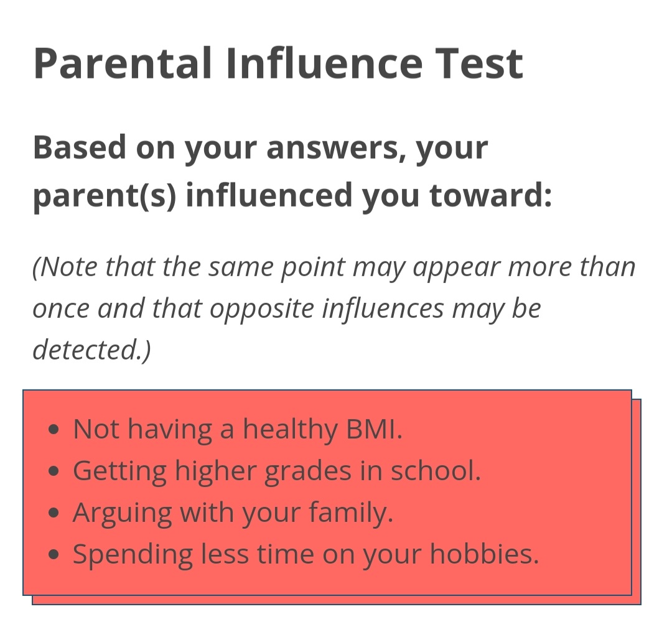Click '(Note that the same point' text
The height and width of the screenshot is (627, 672).
(190, 267)
